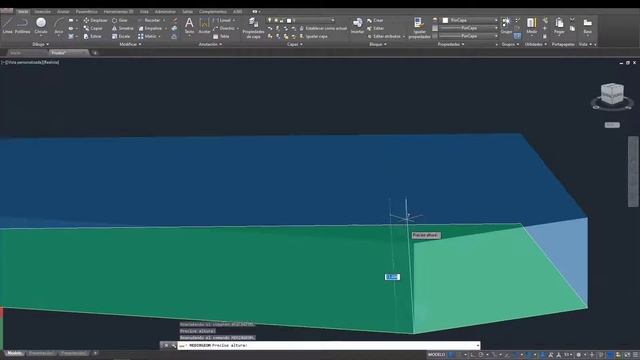The height and width of the screenshot is (360, 640).
Task: Click the Copiar tool in Modificar
Action: click(93, 28)
